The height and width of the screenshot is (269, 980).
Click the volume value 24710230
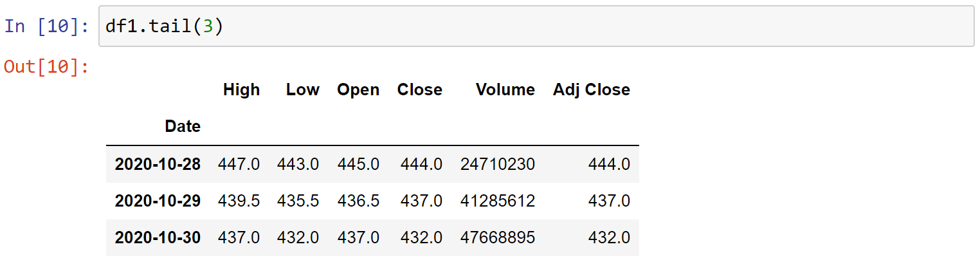pyautogui.click(x=497, y=164)
